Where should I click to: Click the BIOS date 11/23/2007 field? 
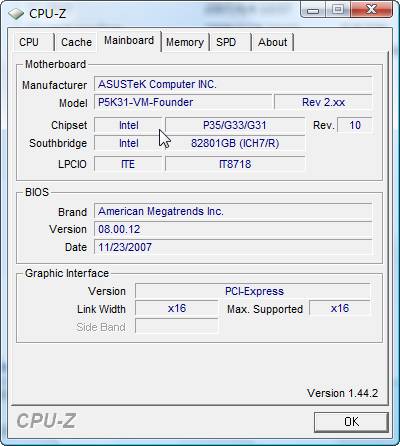[x=233, y=247]
